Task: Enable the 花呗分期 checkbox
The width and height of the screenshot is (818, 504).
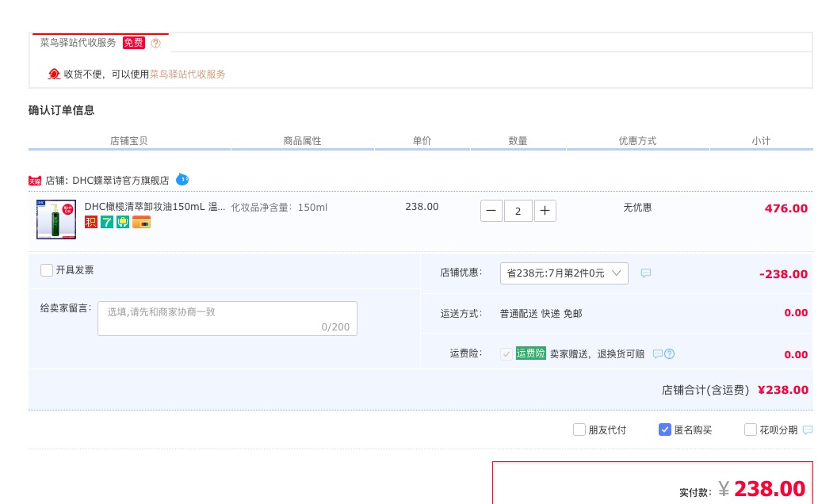Action: point(750,430)
